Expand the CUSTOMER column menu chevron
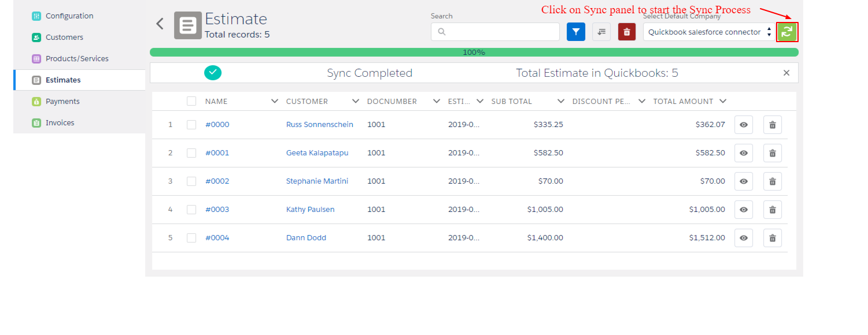 356,101
